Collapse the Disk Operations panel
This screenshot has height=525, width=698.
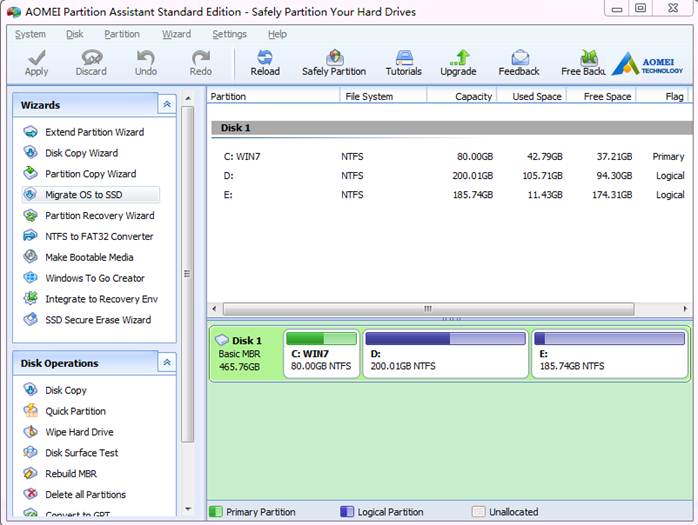[167, 363]
